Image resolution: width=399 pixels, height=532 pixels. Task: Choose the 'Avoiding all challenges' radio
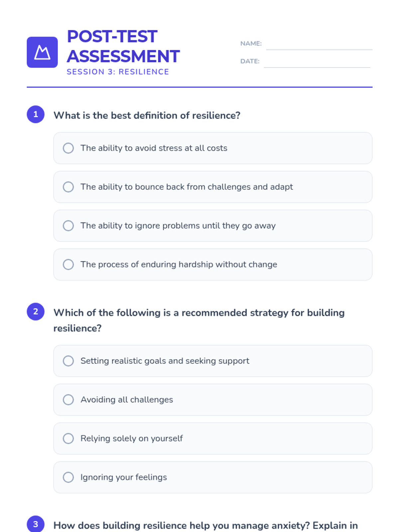coord(68,400)
